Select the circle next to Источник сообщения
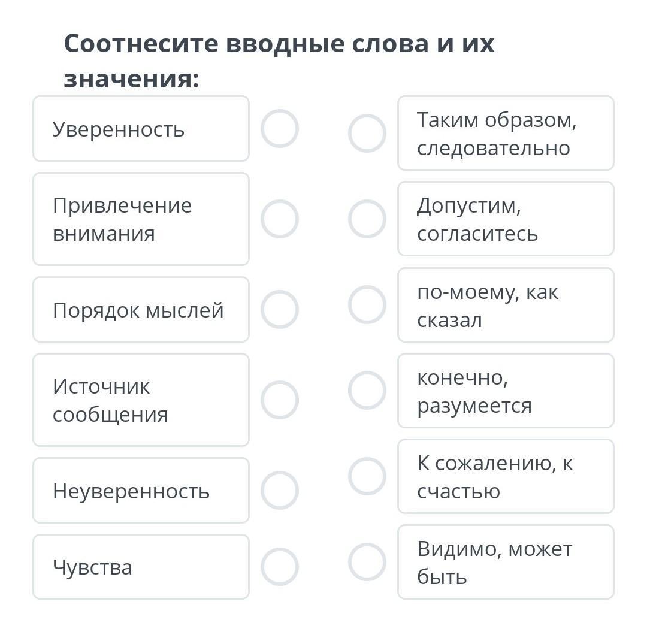647x644 pixels. click(x=280, y=400)
